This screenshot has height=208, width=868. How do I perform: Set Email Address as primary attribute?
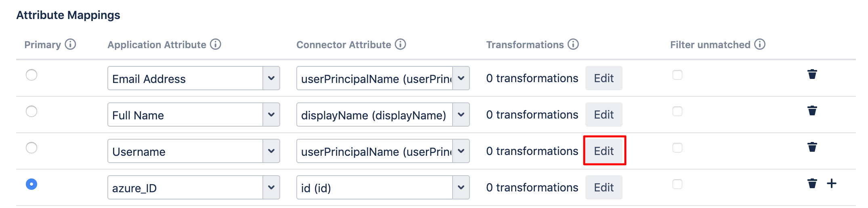[x=31, y=75]
